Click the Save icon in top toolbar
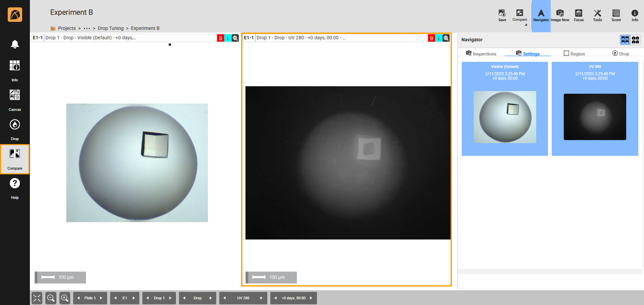 [502, 15]
